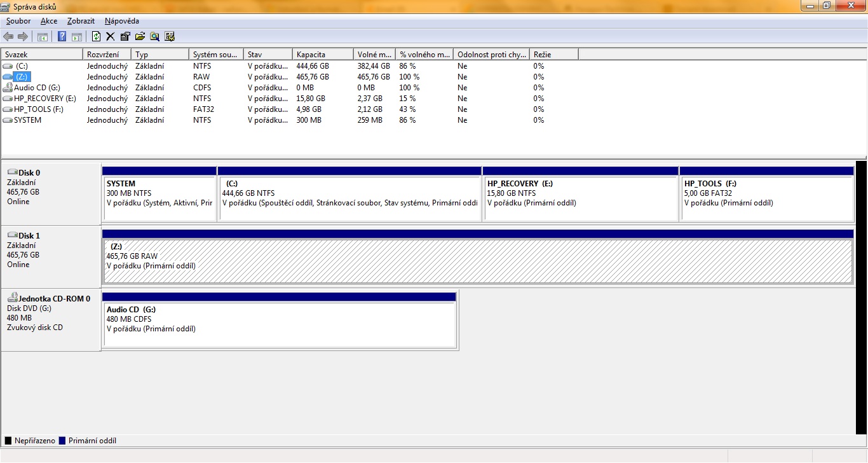Refresh the disk list with the toolbar icon
The height and width of the screenshot is (463, 868).
tap(97, 37)
